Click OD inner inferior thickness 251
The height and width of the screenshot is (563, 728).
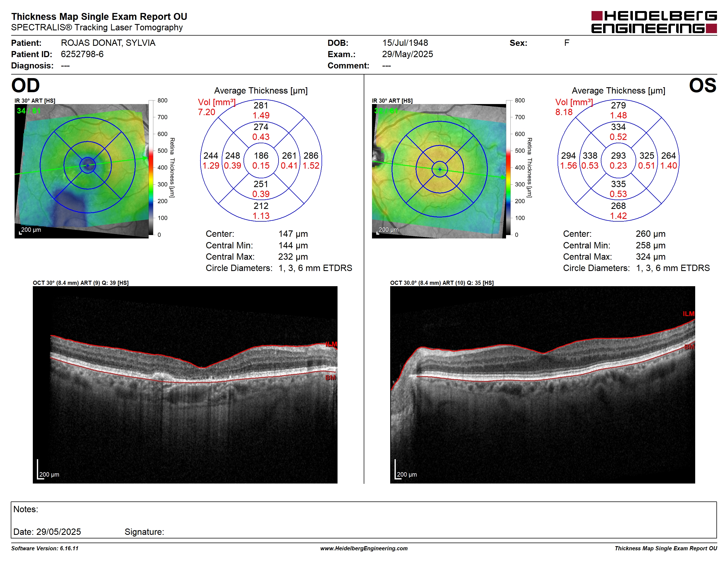click(261, 184)
